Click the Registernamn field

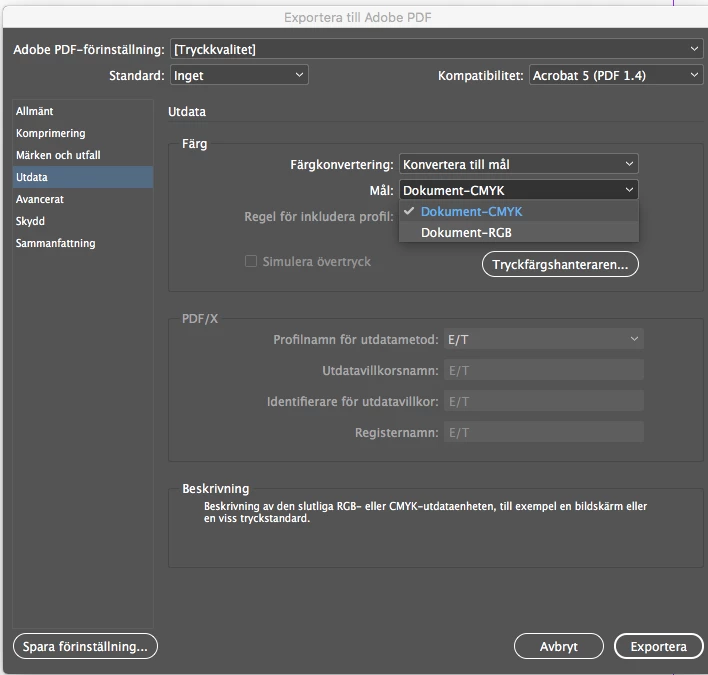point(544,433)
